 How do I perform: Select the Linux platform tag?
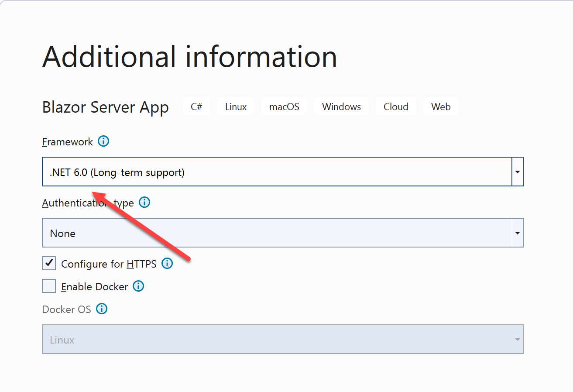(x=236, y=107)
